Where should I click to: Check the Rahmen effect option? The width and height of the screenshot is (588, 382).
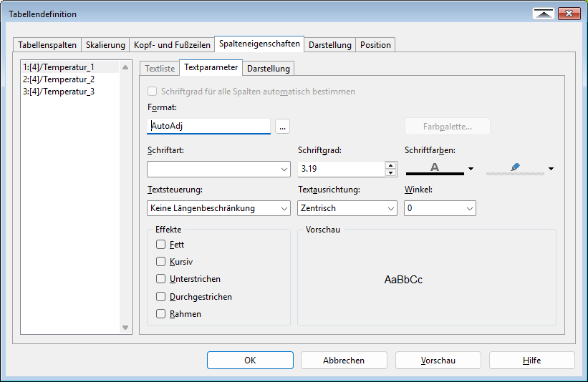pyautogui.click(x=161, y=314)
